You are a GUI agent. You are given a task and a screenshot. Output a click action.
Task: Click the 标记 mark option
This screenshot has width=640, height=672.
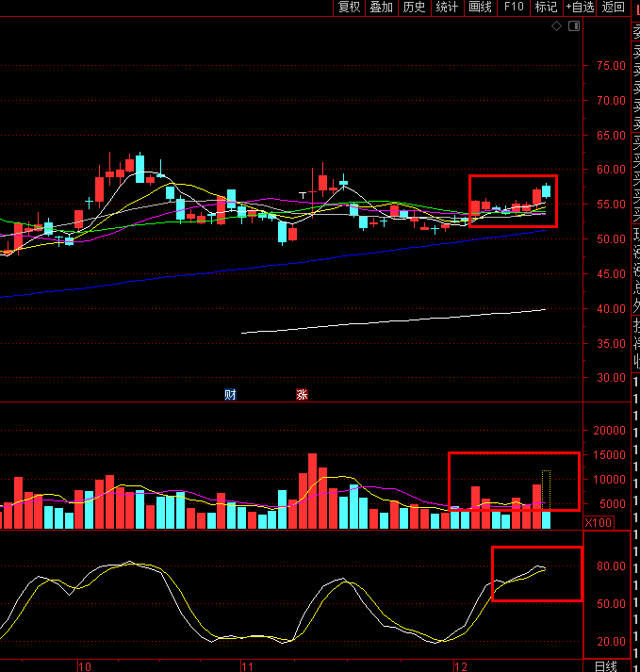coord(546,8)
